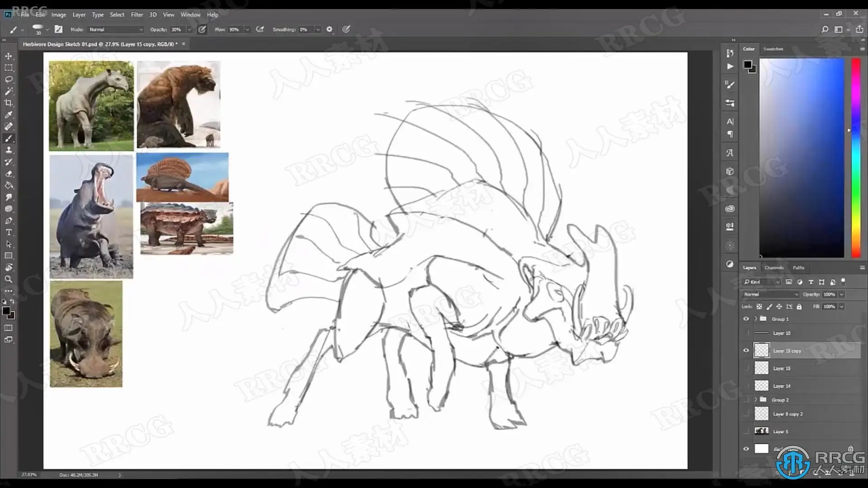Hide the Layer 15 copy layer
This screenshot has height=488, width=868.
pyautogui.click(x=746, y=350)
